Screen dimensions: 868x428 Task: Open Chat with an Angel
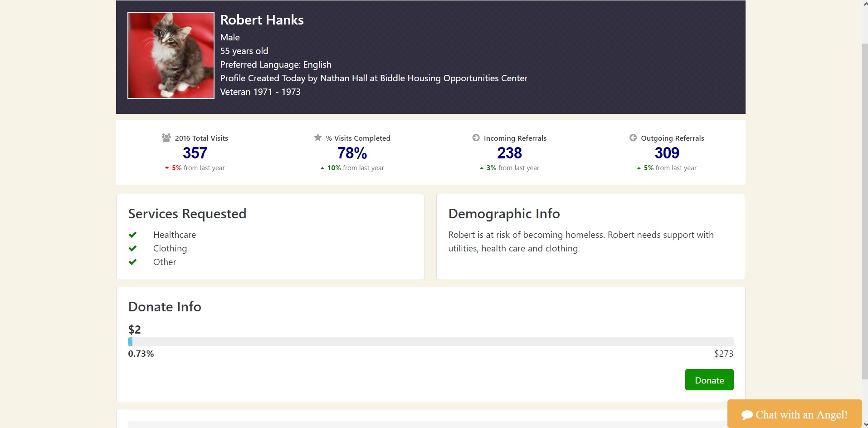(795, 414)
